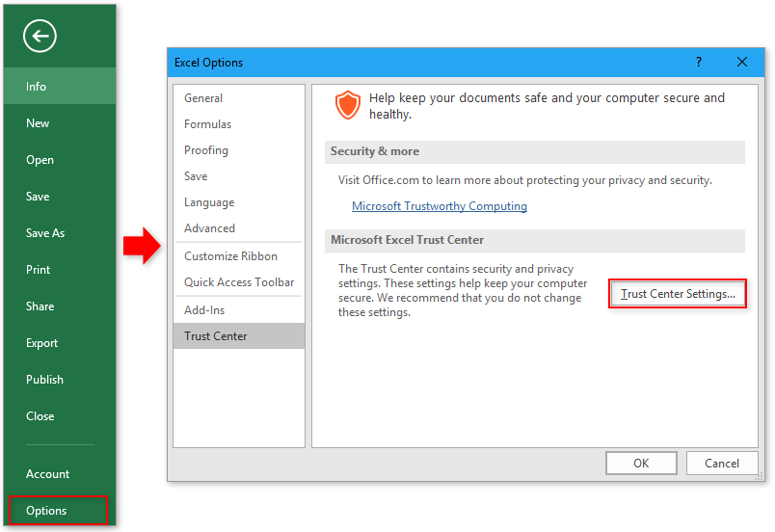Open the Microsoft Trustworthy Computing link
Image resolution: width=775 pixels, height=532 pixels.
click(439, 206)
